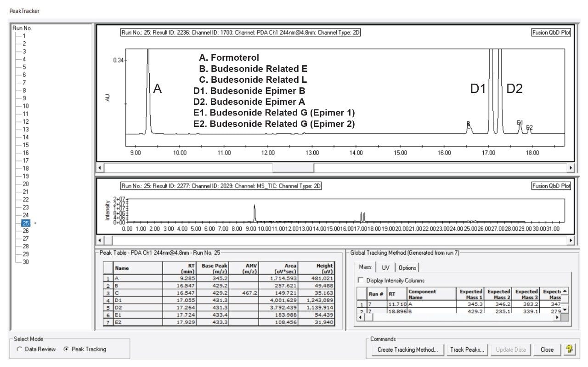Click the AMV (m/z) column header
This screenshot has width=588, height=367.
[x=243, y=268]
